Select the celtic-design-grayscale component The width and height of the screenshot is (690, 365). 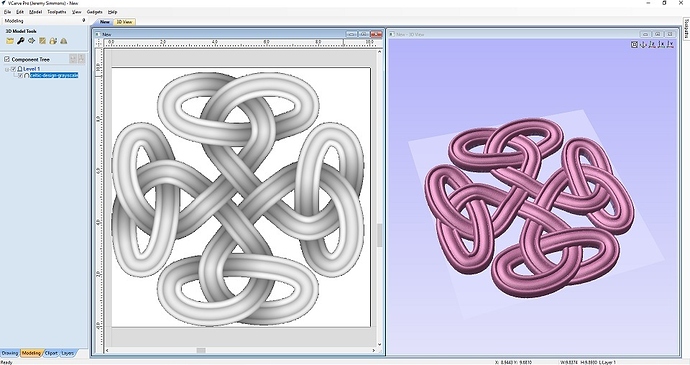[x=54, y=76]
